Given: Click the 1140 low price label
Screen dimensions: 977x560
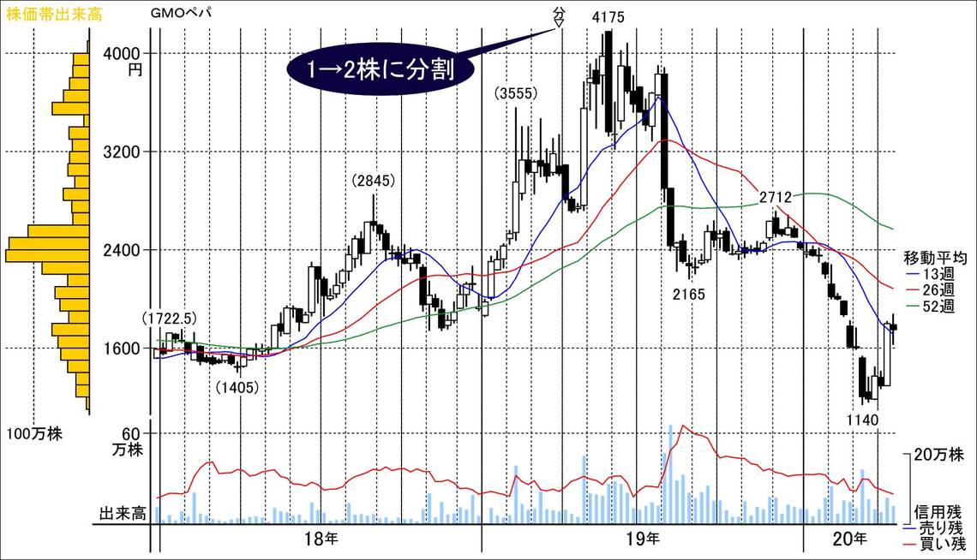Looking at the screenshot, I should (863, 420).
